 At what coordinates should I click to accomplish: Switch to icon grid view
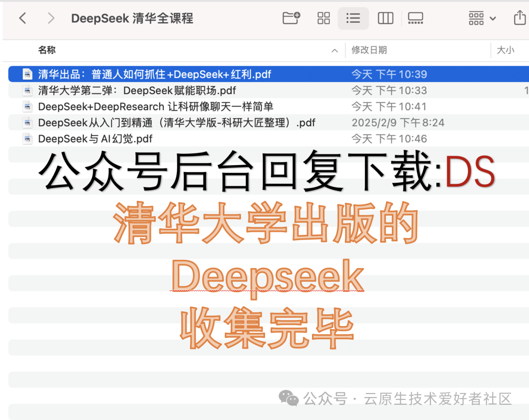click(324, 18)
